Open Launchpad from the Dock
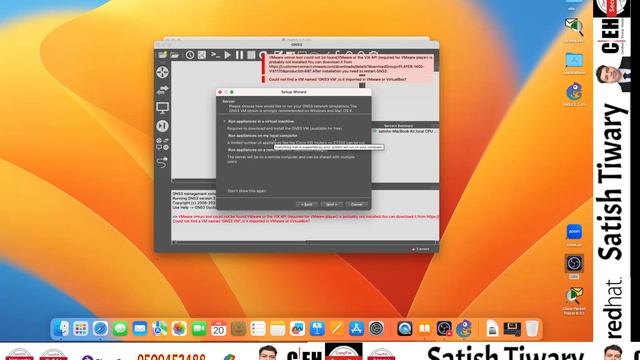Viewport: 640px width, 360px height. click(x=80, y=329)
